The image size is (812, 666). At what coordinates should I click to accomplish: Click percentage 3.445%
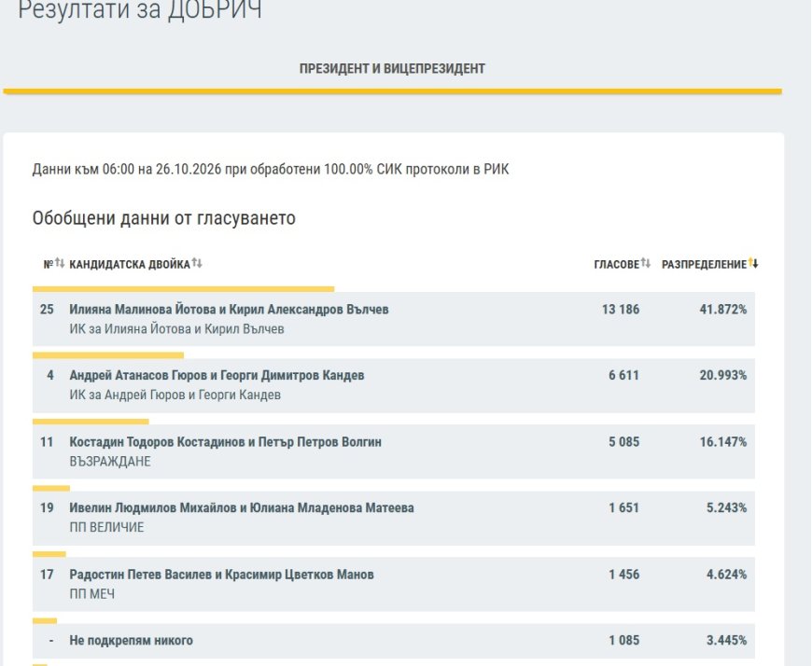726,641
